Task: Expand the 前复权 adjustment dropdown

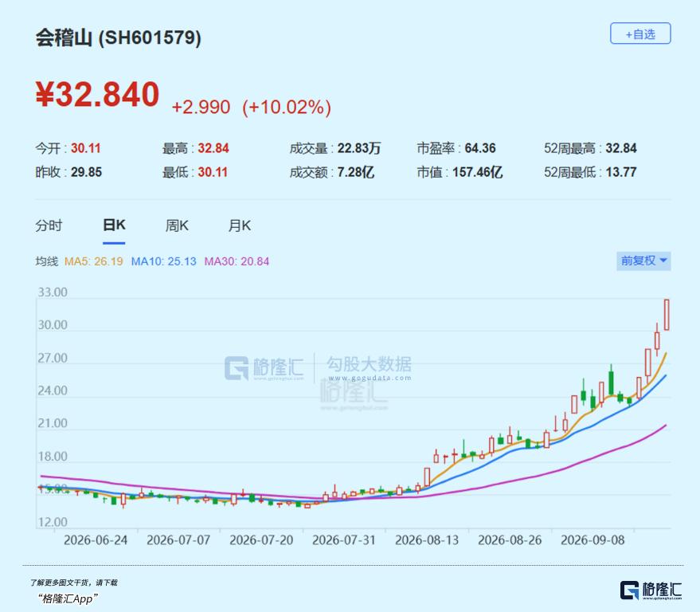Action: click(643, 261)
